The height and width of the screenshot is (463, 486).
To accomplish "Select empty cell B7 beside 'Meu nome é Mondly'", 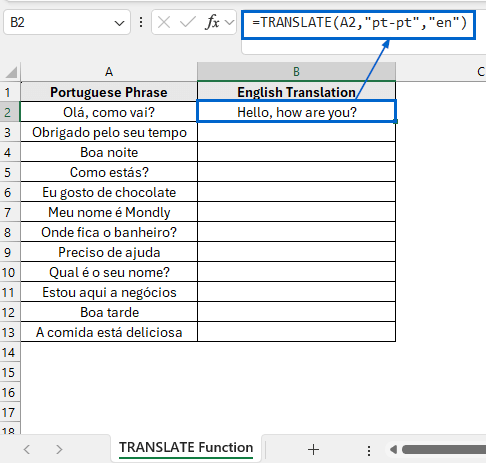I will (296, 212).
